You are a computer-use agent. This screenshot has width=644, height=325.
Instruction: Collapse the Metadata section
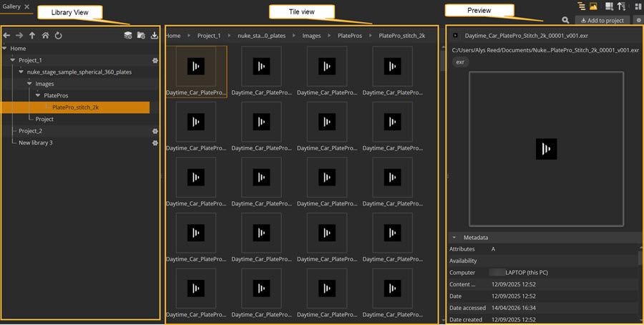tap(454, 238)
